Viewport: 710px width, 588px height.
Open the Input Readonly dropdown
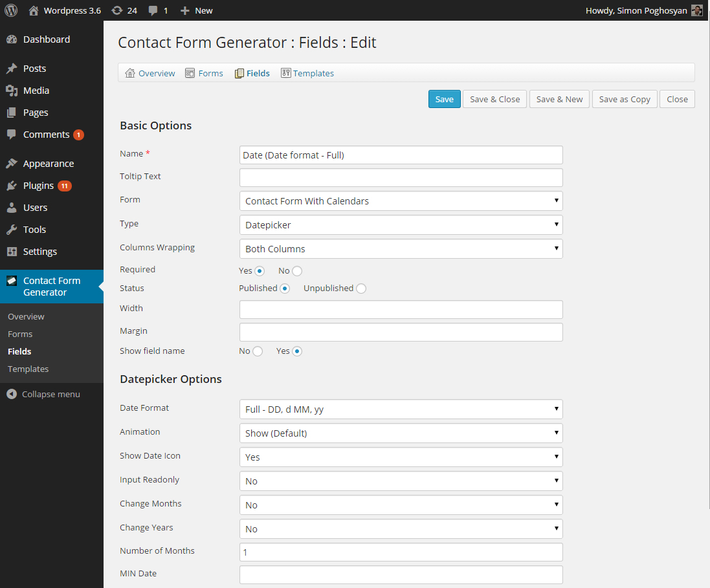point(401,481)
